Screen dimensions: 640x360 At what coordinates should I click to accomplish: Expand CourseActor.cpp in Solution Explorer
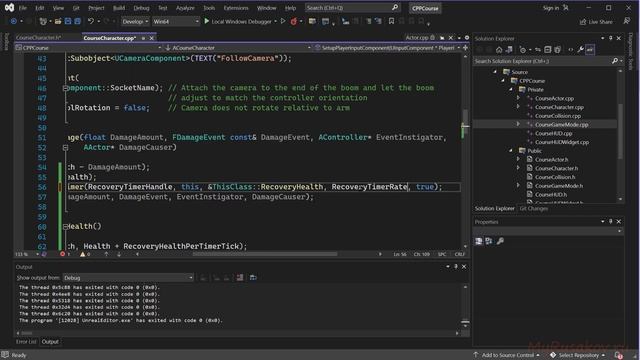518,98
